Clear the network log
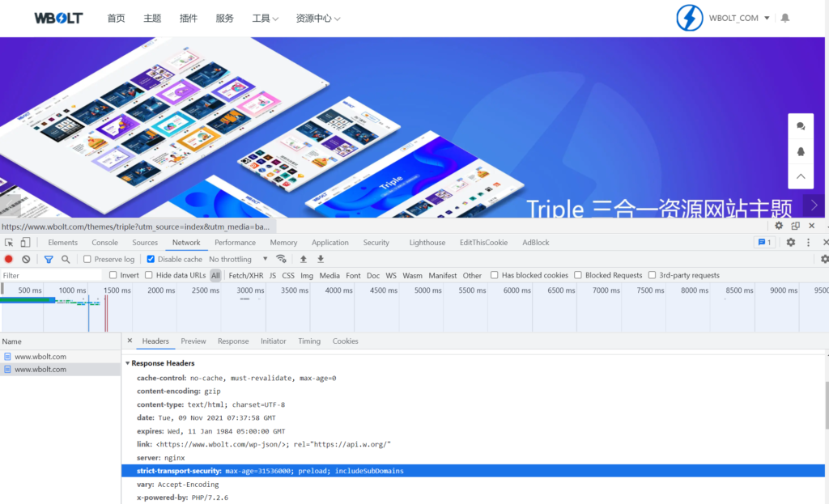This screenshot has width=829, height=504. [x=26, y=259]
